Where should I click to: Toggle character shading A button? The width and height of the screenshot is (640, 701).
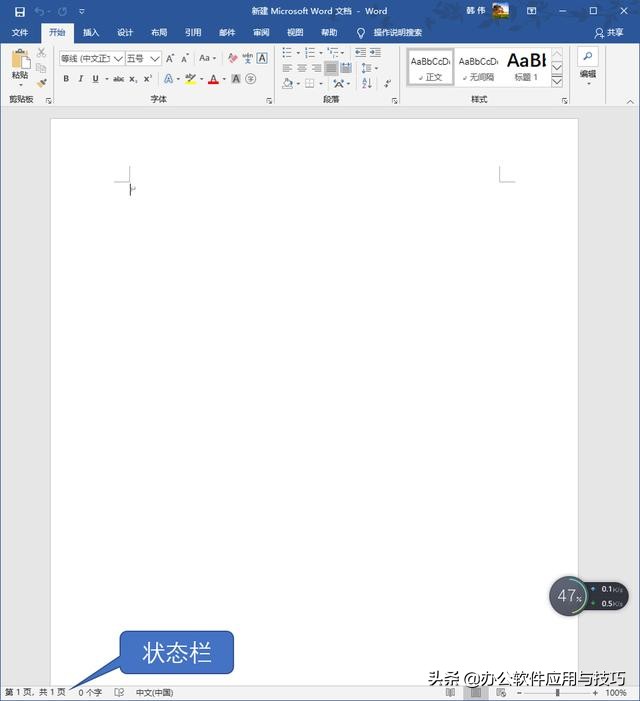pyautogui.click(x=236, y=79)
